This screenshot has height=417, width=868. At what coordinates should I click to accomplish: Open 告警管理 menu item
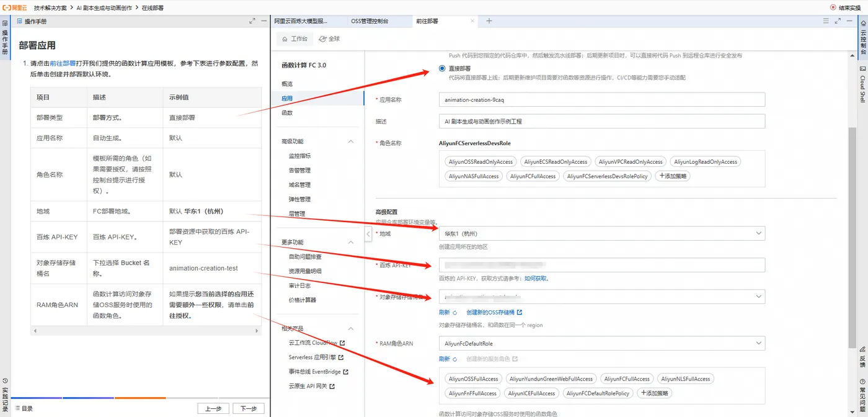coord(299,170)
